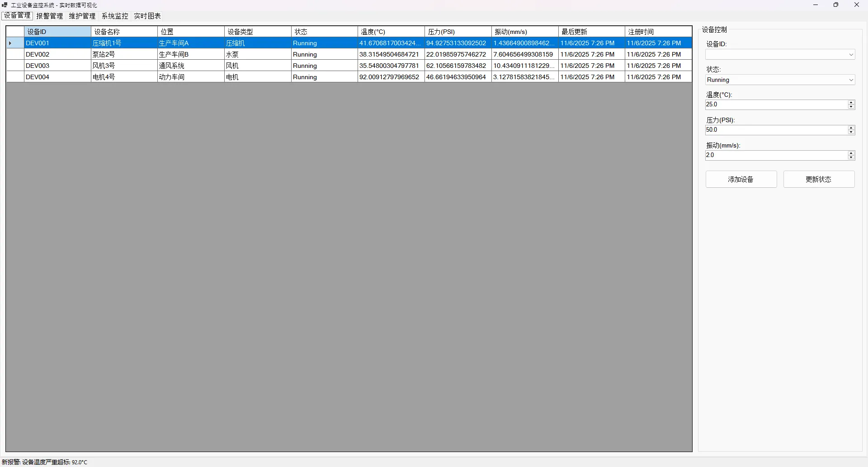Close the application window
The image size is (868, 467).
click(x=856, y=5)
